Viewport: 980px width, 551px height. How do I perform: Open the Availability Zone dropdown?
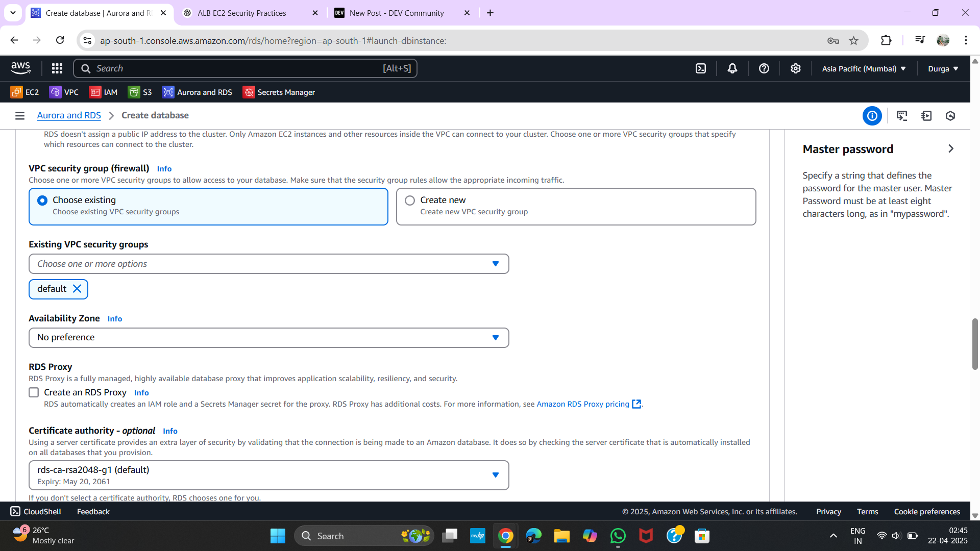pyautogui.click(x=269, y=338)
